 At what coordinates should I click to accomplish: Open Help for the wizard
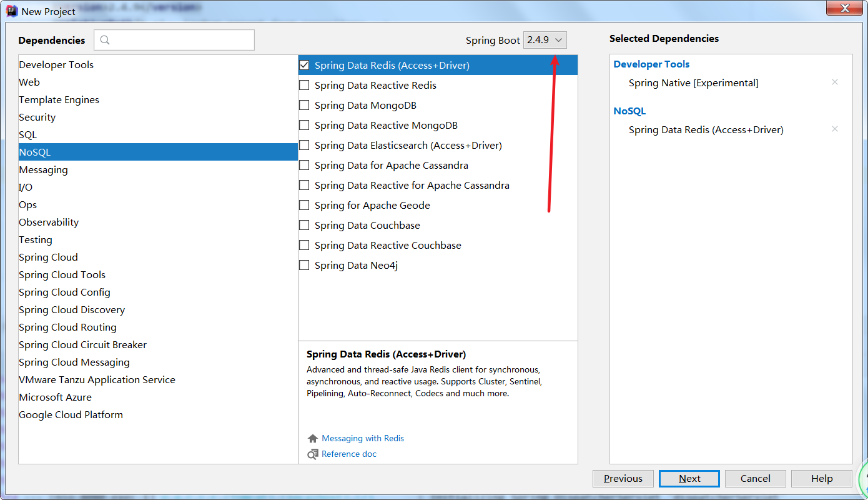[x=822, y=479]
